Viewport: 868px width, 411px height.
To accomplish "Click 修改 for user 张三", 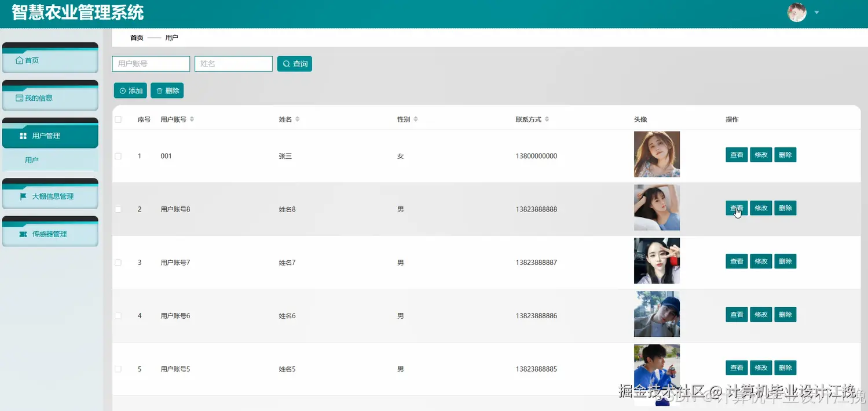I will pyautogui.click(x=761, y=155).
